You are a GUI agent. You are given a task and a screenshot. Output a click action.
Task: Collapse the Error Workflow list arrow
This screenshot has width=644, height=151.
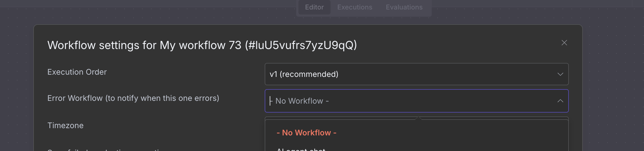pos(560,101)
